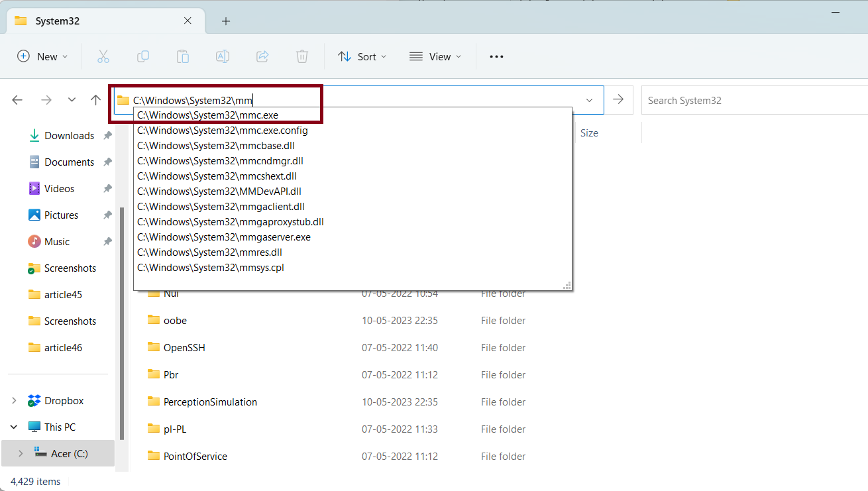Open the New item menu
Image resolution: width=868 pixels, height=491 pixels.
tap(42, 56)
